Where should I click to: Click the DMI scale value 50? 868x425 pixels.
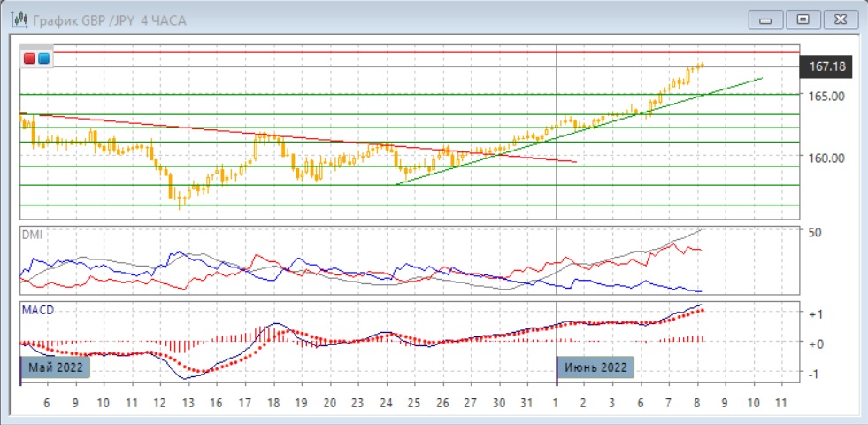(x=814, y=231)
